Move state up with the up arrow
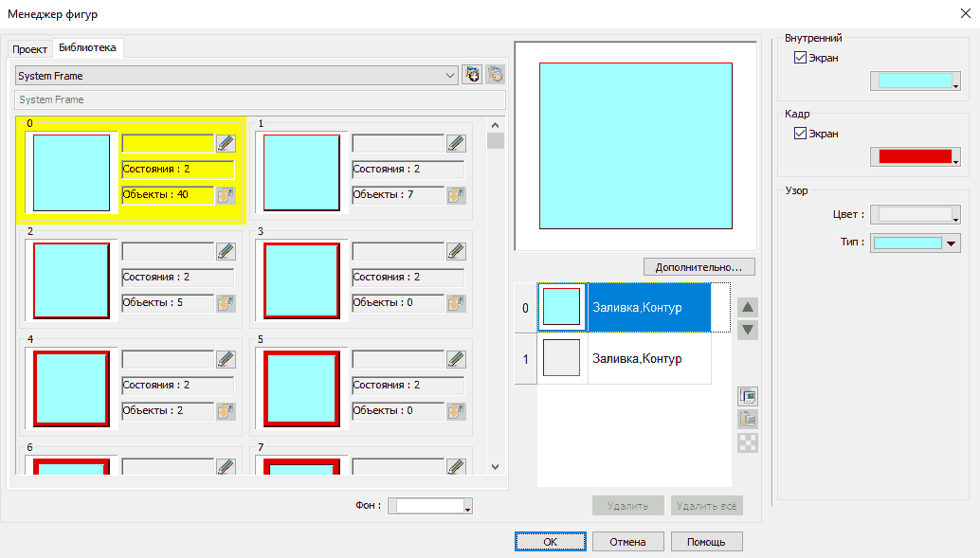The image size is (980, 558). pos(748,307)
